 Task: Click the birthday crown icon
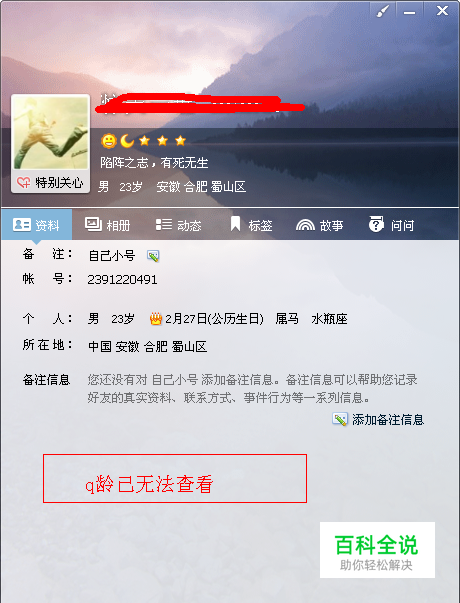(156, 318)
